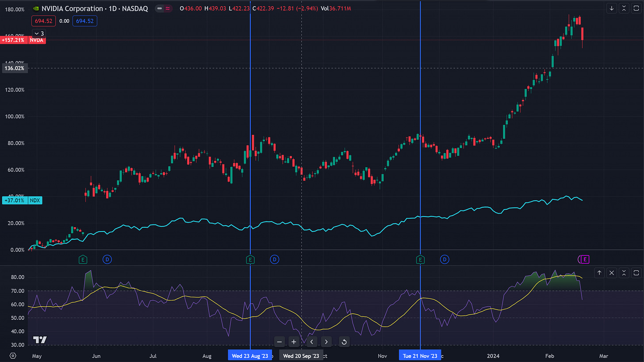Click the Wed 20 Sep '23 crosshair date label

click(301, 356)
